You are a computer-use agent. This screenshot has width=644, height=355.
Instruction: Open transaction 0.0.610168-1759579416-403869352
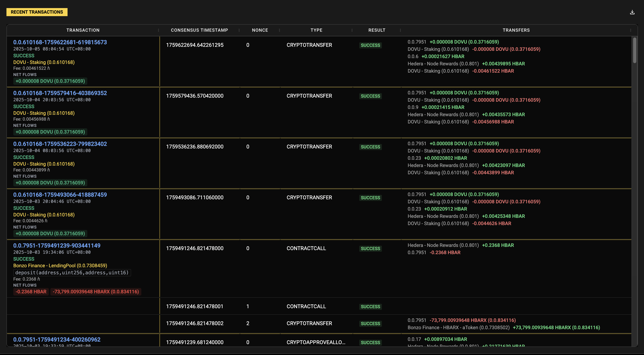60,93
